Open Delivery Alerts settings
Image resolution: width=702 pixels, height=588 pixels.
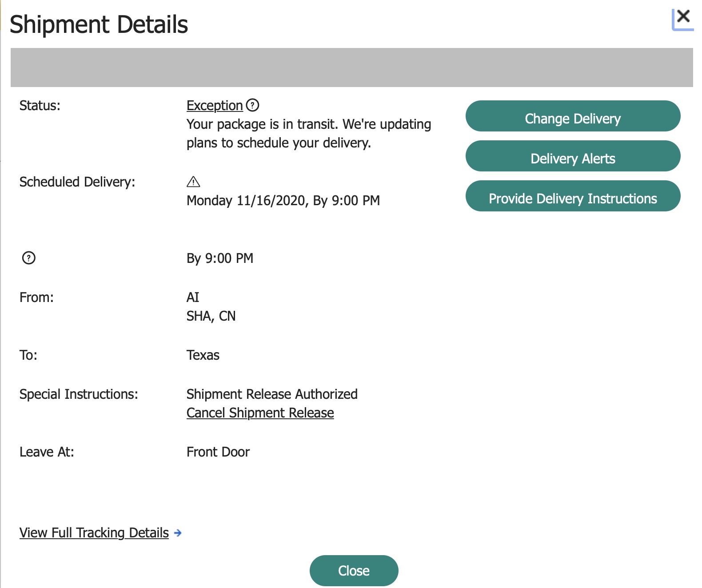tap(573, 158)
